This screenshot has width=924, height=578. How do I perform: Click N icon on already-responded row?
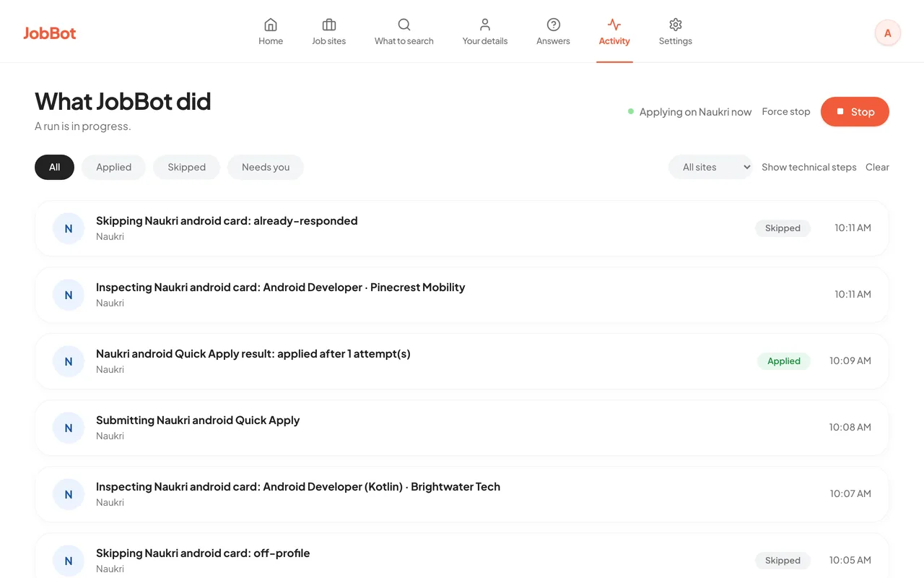pos(69,228)
